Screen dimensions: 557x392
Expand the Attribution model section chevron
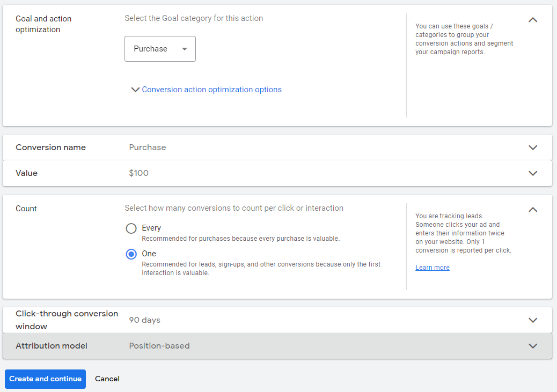(532, 346)
